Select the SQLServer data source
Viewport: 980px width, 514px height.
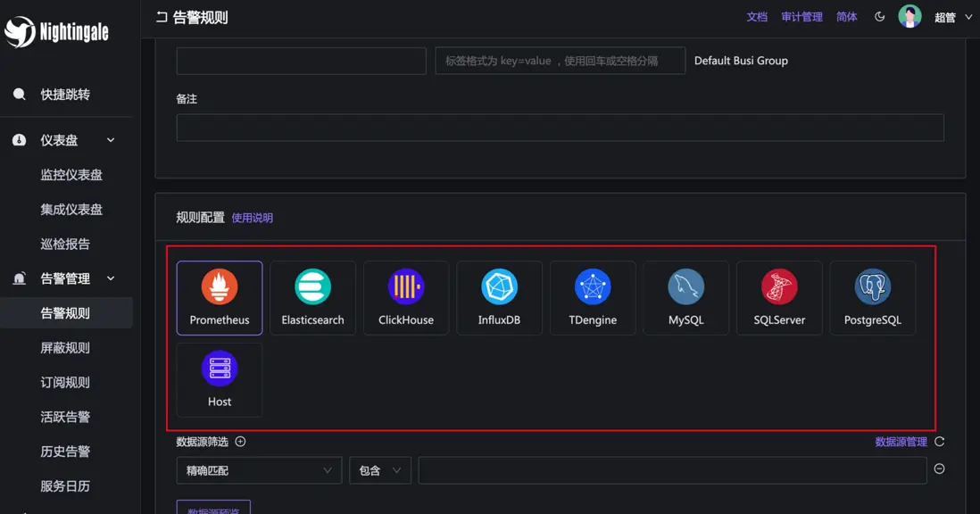(779, 298)
